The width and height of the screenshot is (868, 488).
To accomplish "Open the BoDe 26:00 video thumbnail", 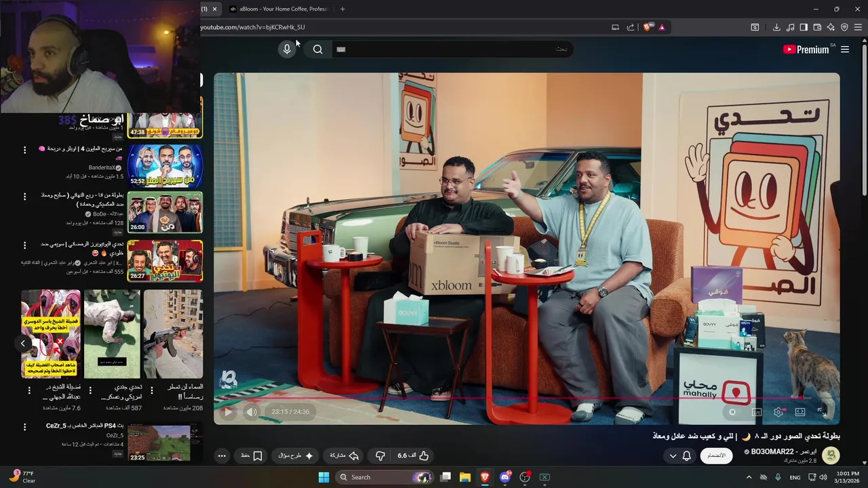I will point(165,212).
